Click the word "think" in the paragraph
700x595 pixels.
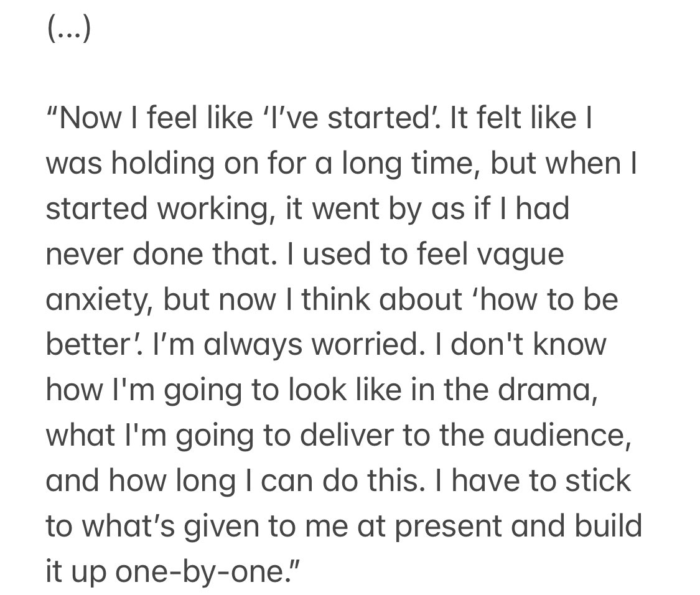click(337, 299)
